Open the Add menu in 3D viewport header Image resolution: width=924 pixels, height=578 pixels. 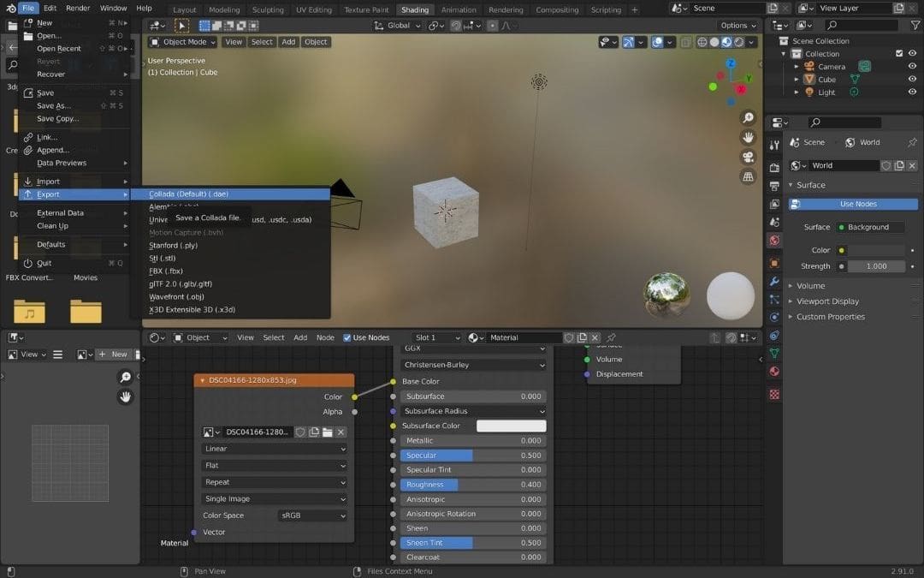(288, 42)
